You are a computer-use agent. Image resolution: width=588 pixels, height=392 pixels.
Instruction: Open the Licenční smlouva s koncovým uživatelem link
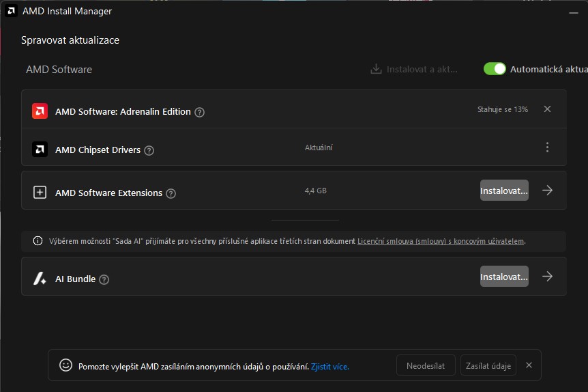tap(441, 241)
